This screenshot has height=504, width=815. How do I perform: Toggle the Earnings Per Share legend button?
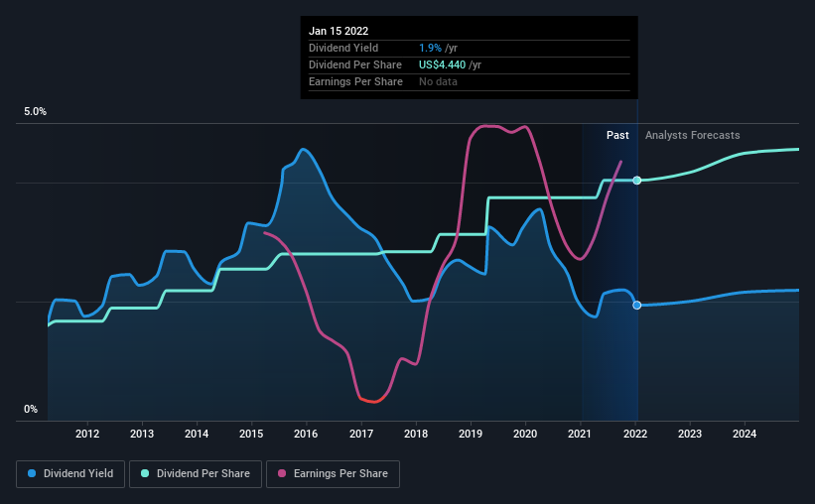point(333,474)
